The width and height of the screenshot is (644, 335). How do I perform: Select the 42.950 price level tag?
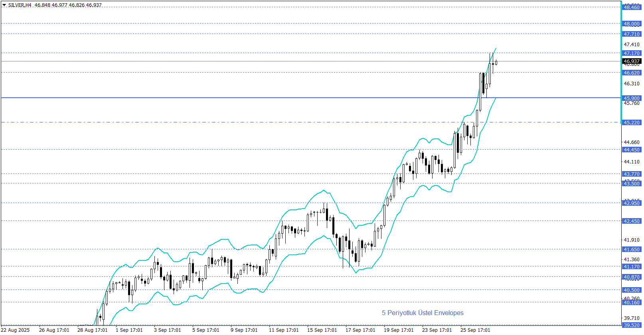(632, 203)
